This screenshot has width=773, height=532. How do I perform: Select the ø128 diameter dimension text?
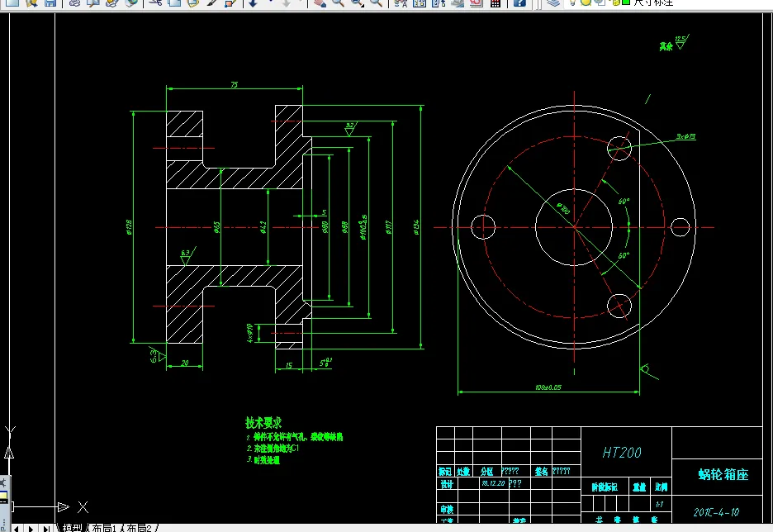[x=129, y=227]
